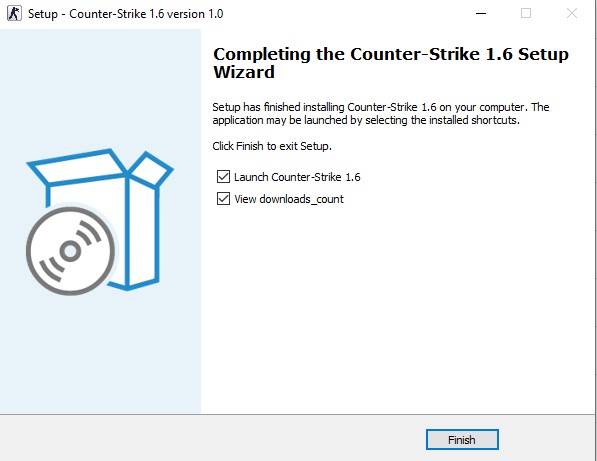The image size is (597, 461).
Task: Uncheck the Launch Counter-Strike 1.6 checkbox
Action: (223, 177)
